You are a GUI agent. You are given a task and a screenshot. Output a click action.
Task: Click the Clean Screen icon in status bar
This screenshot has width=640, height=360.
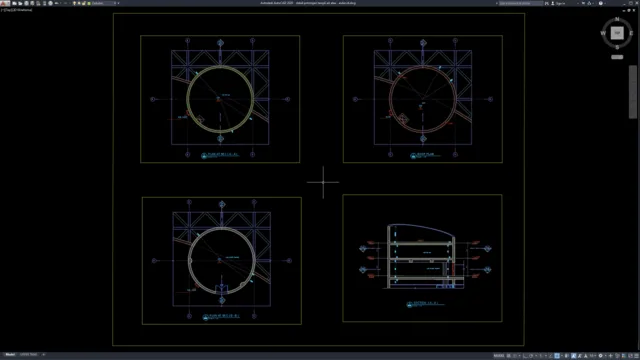coord(630,356)
